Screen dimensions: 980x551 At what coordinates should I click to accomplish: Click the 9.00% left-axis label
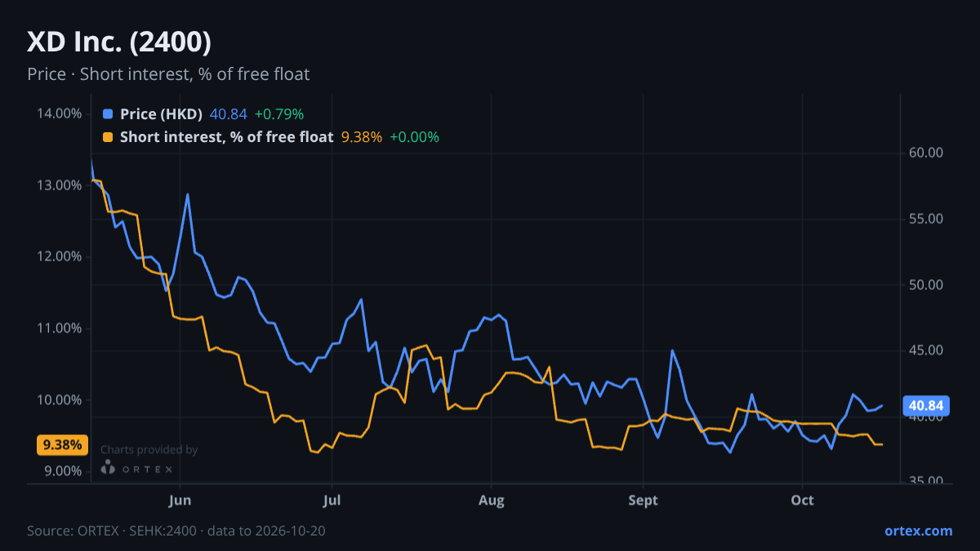coord(62,471)
